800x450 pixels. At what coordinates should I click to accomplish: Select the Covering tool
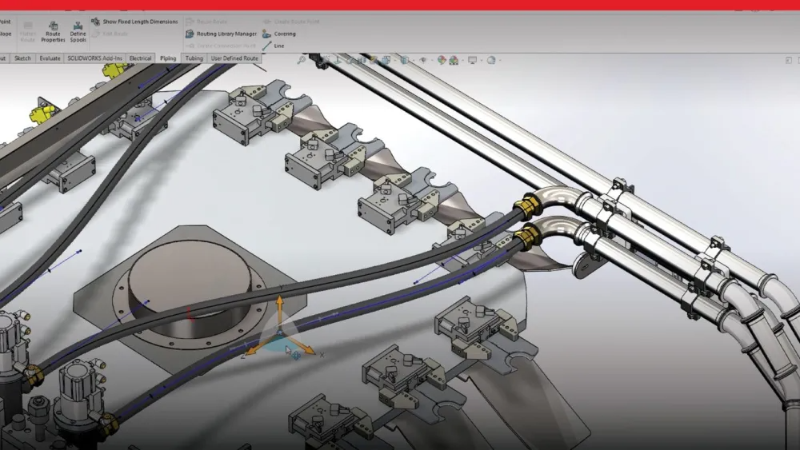point(279,34)
